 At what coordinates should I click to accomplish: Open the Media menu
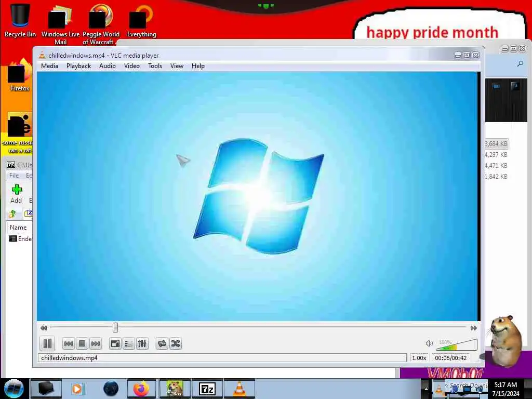[x=49, y=66]
